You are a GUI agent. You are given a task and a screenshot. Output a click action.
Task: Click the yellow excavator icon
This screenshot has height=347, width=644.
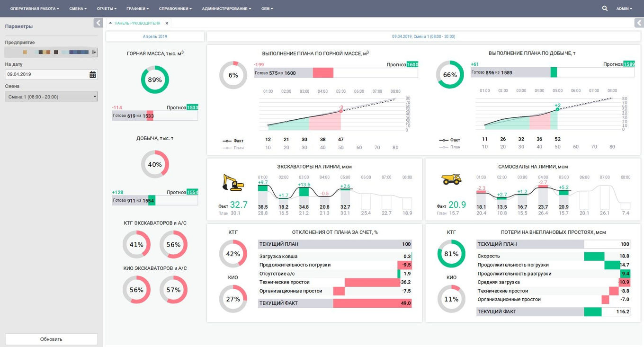[233, 182]
